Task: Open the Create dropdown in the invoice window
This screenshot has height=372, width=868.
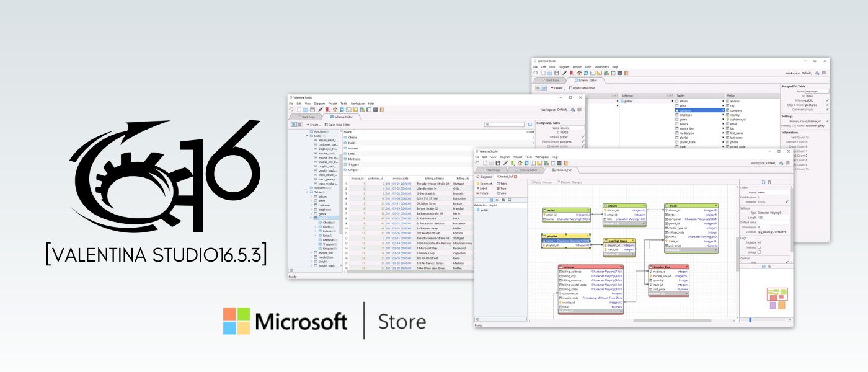Action: [x=313, y=125]
